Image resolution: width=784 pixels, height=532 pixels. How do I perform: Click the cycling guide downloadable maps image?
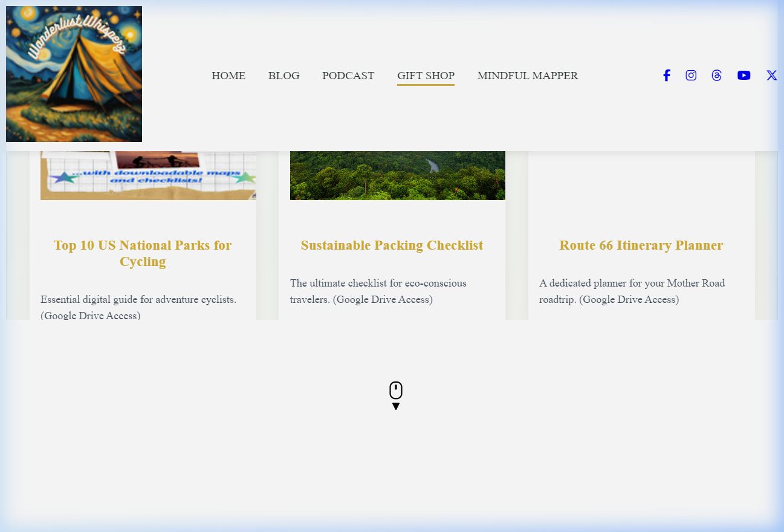[x=148, y=175]
